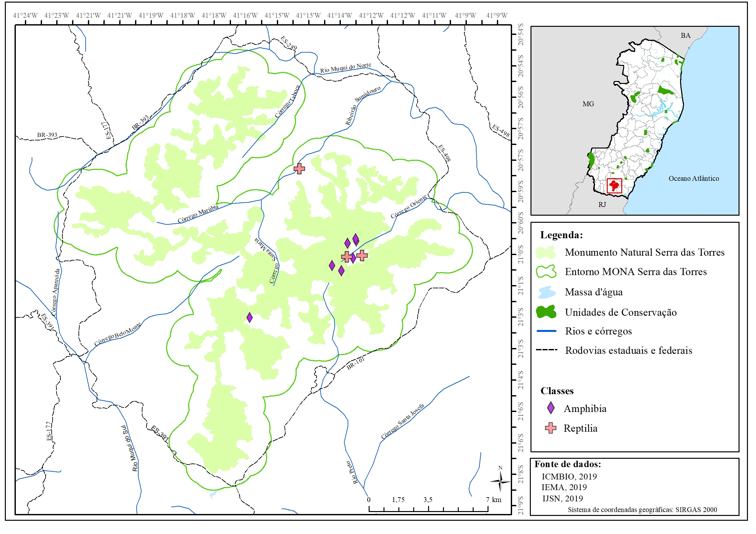This screenshot has height=534, width=756.
Task: Click the red study-area box in inset map
Action: [614, 186]
